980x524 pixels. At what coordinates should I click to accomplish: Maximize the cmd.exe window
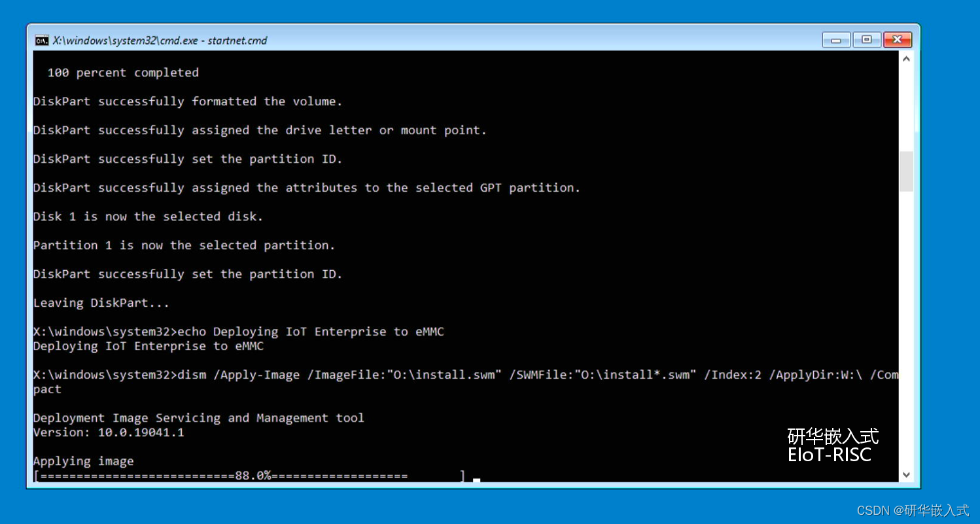click(x=867, y=40)
